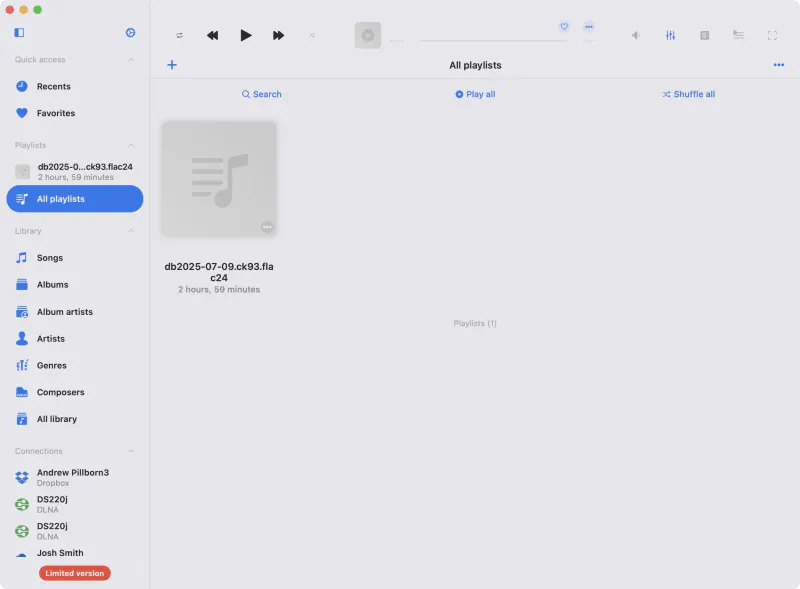Screen dimensions: 800x589
Task: Favorite current track with heart icon
Action: coord(564,27)
